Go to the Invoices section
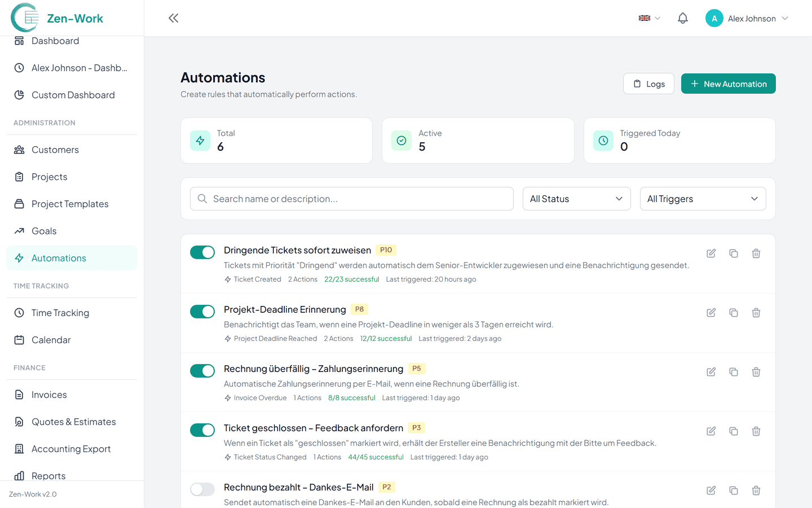 point(50,394)
